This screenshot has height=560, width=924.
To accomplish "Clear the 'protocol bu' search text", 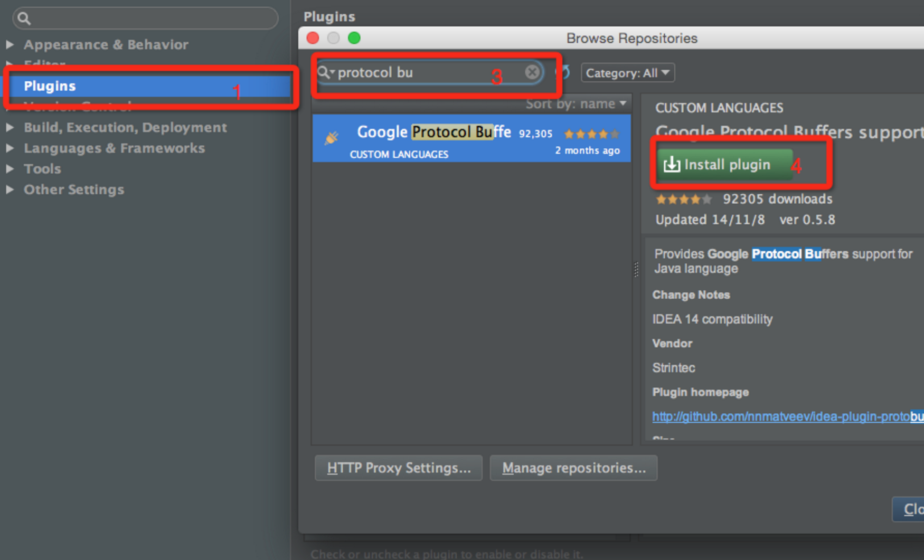I will click(532, 72).
